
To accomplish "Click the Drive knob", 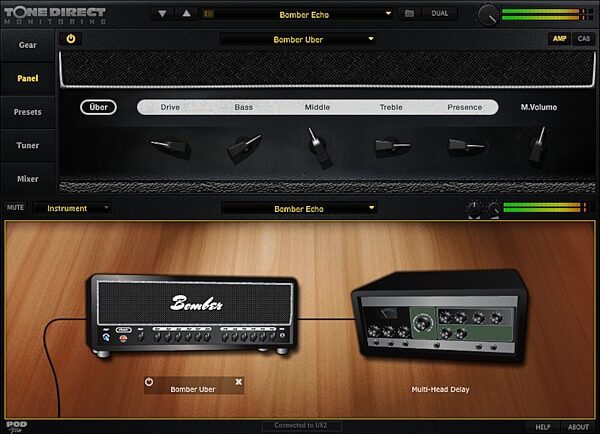I will coord(171,148).
